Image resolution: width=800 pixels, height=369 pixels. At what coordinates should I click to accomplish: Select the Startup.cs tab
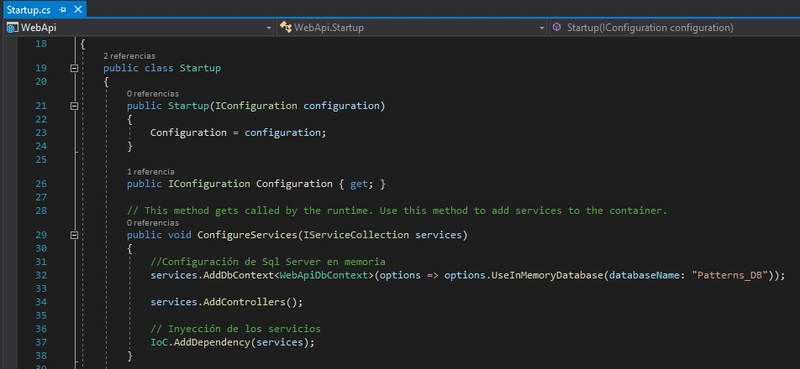tap(28, 9)
